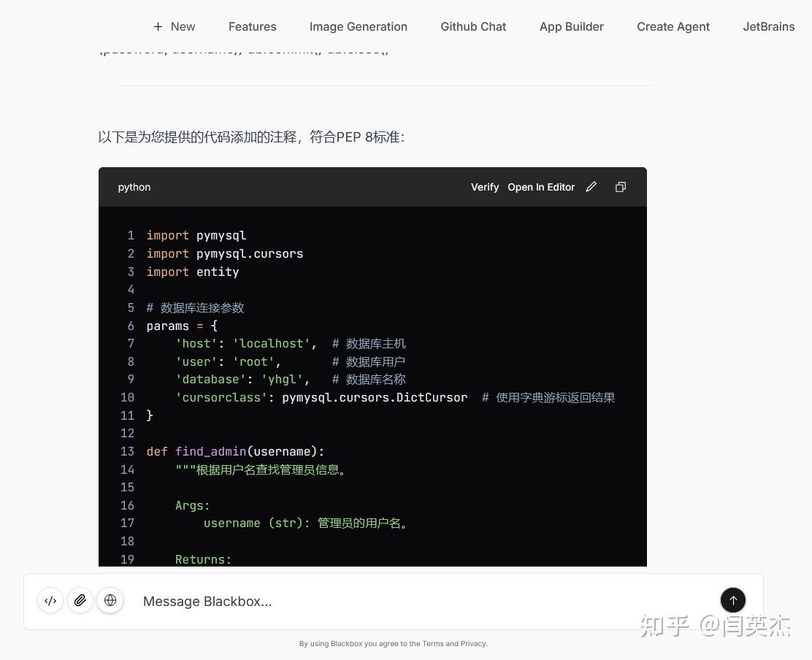Image resolution: width=812 pixels, height=660 pixels.
Task: Open the JetBrains navigation item
Action: (768, 26)
